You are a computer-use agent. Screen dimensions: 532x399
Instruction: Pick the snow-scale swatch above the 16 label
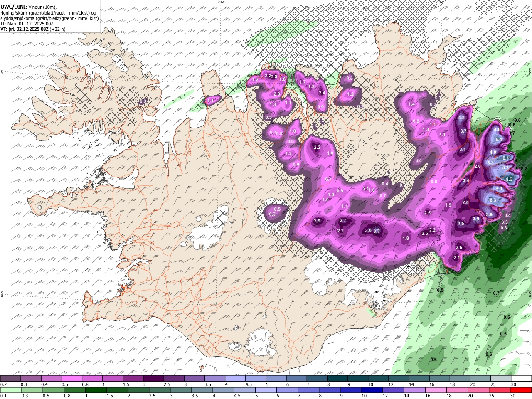[x=440, y=379]
